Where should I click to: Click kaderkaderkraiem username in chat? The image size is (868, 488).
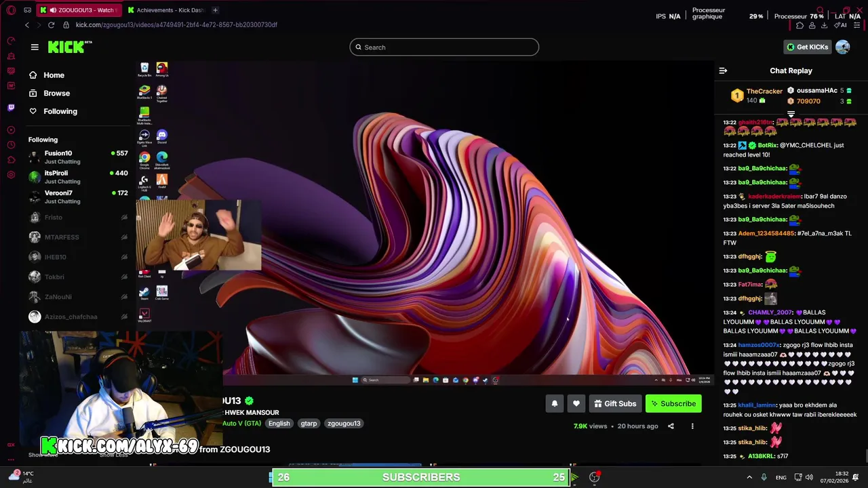click(x=774, y=197)
